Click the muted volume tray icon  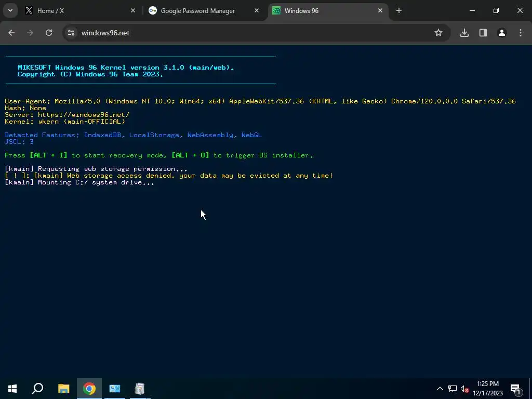point(465,389)
